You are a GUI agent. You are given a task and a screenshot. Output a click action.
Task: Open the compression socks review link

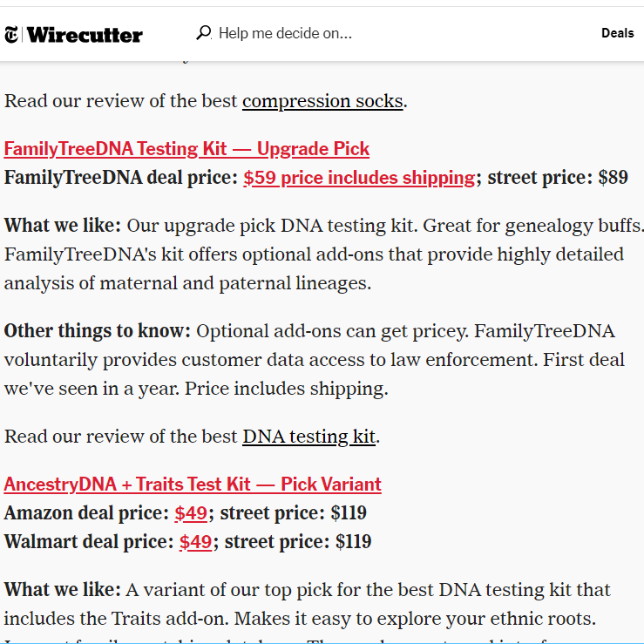[322, 101]
